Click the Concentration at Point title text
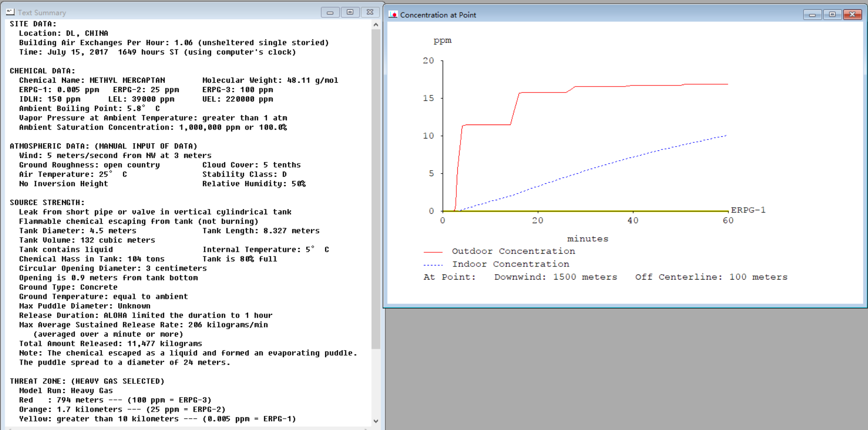The image size is (868, 430). point(438,15)
